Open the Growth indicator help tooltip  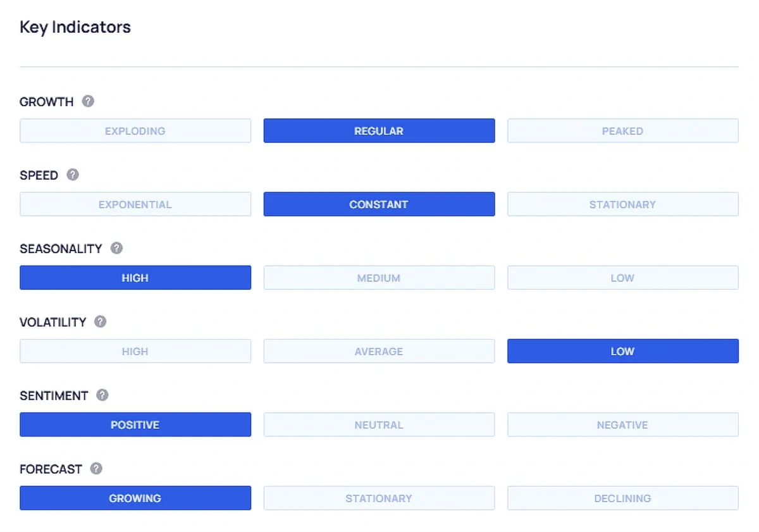88,101
